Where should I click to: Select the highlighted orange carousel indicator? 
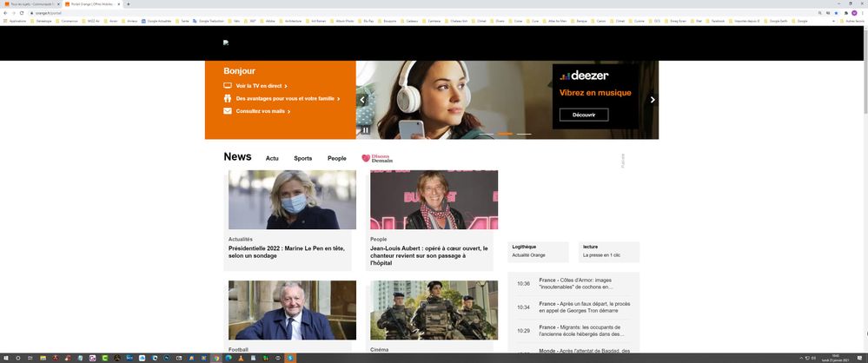pos(504,134)
